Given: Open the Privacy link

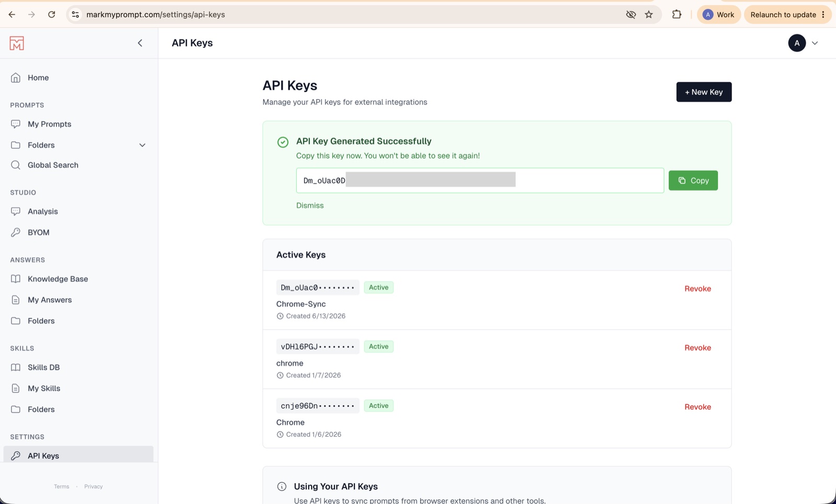Looking at the screenshot, I should tap(94, 486).
